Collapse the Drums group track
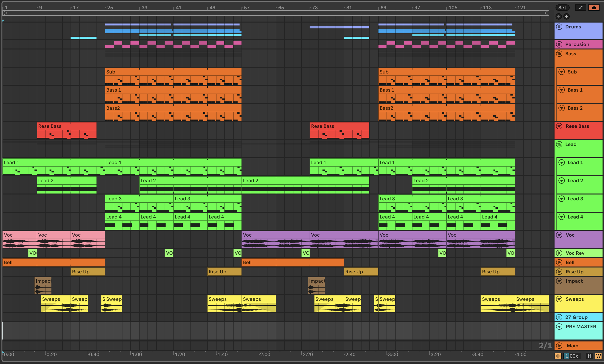The image size is (604, 364). tap(559, 27)
